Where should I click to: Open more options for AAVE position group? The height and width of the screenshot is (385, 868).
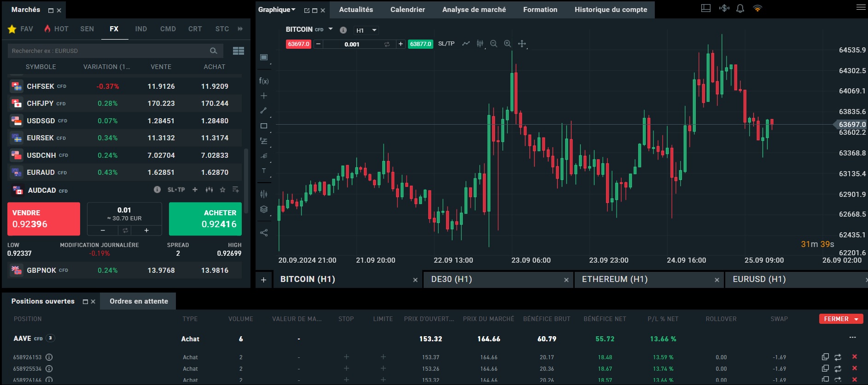tap(853, 338)
